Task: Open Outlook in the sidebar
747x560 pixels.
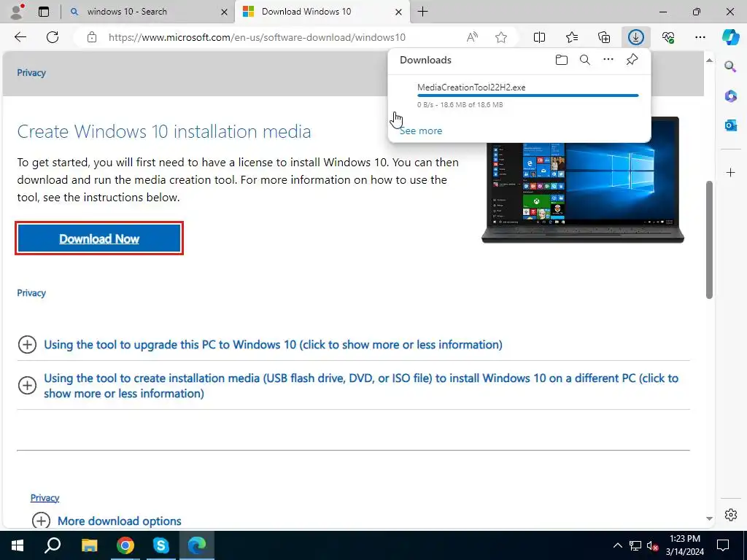Action: [x=730, y=125]
